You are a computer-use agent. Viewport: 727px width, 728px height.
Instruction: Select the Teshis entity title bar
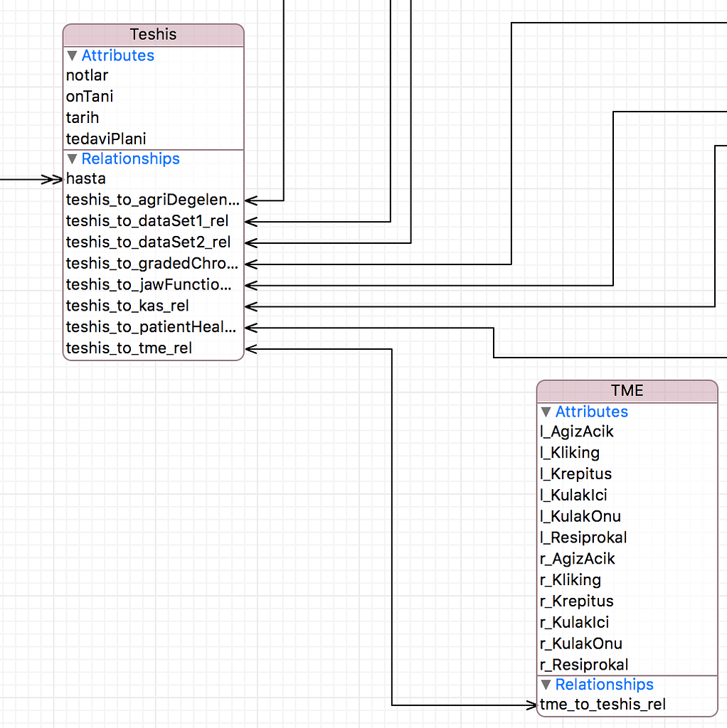coord(154,35)
